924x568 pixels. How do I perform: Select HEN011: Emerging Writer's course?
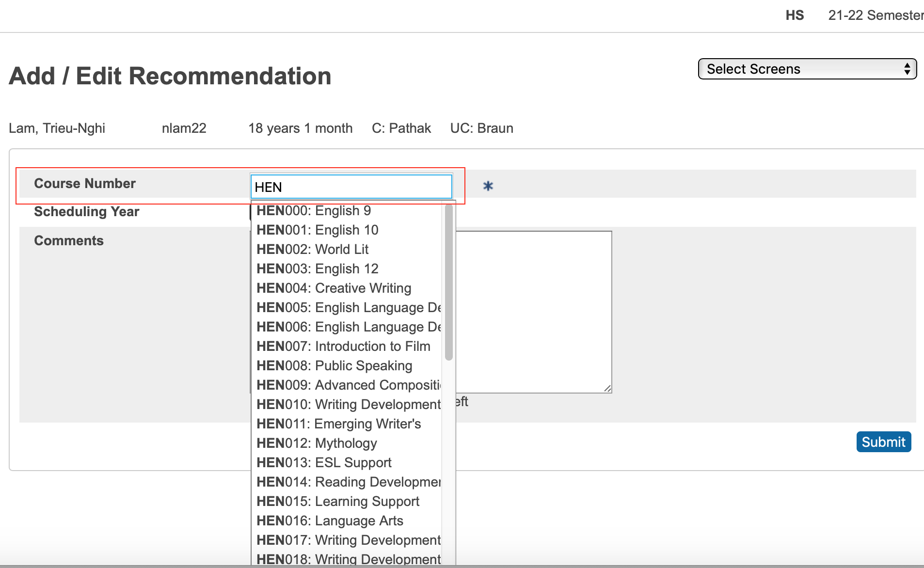[x=338, y=424]
